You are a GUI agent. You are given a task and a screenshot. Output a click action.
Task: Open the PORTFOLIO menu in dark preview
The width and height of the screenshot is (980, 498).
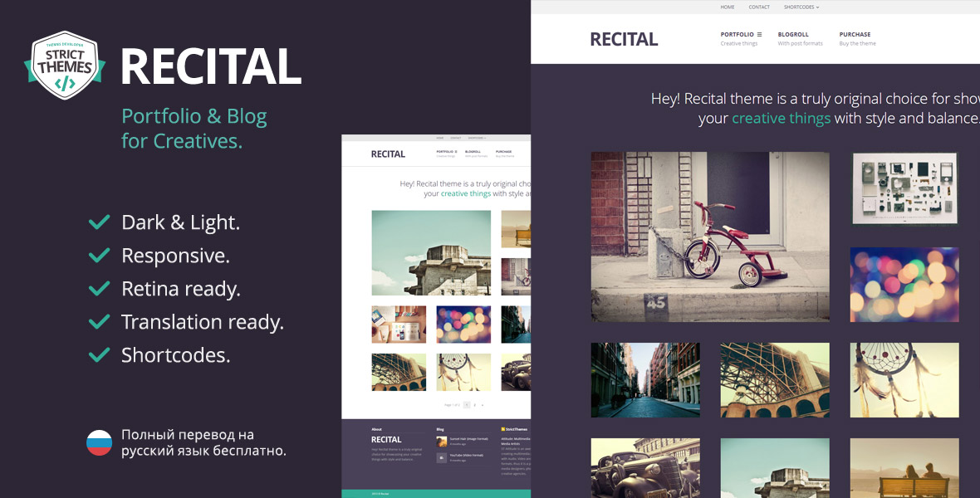click(x=737, y=34)
